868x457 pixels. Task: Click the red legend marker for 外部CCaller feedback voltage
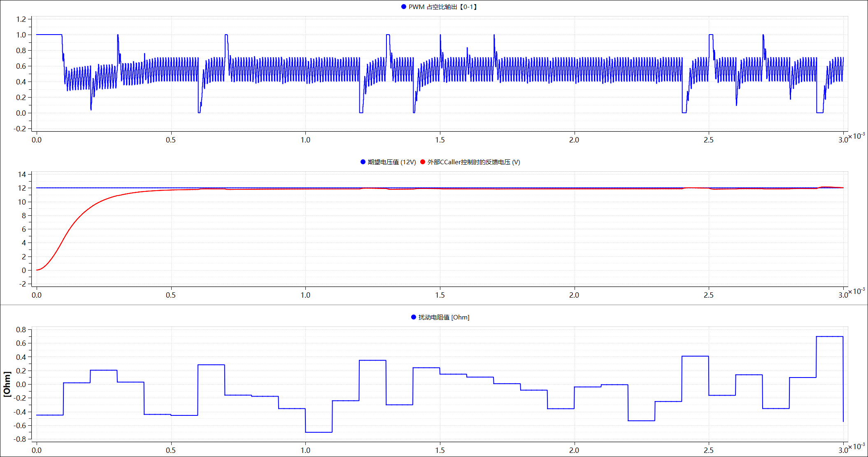pos(423,162)
